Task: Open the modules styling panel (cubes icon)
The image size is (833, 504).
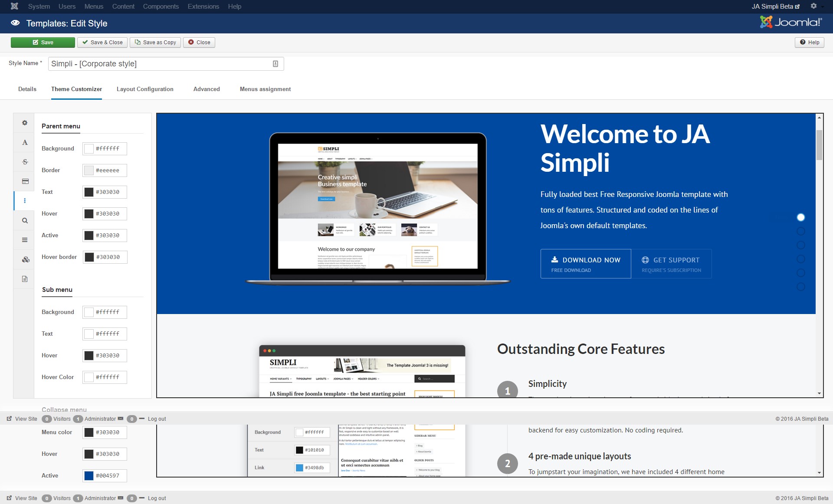Action: pos(25,259)
